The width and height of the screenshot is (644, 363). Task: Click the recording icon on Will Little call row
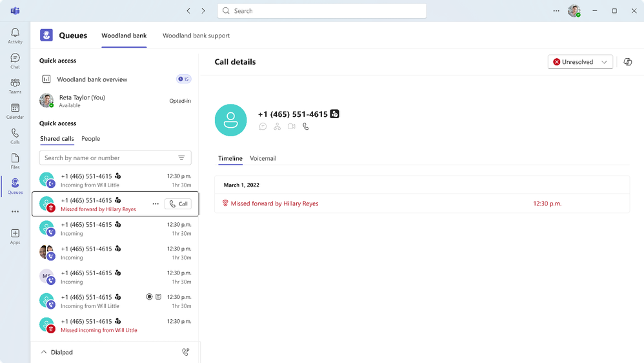pos(150,297)
